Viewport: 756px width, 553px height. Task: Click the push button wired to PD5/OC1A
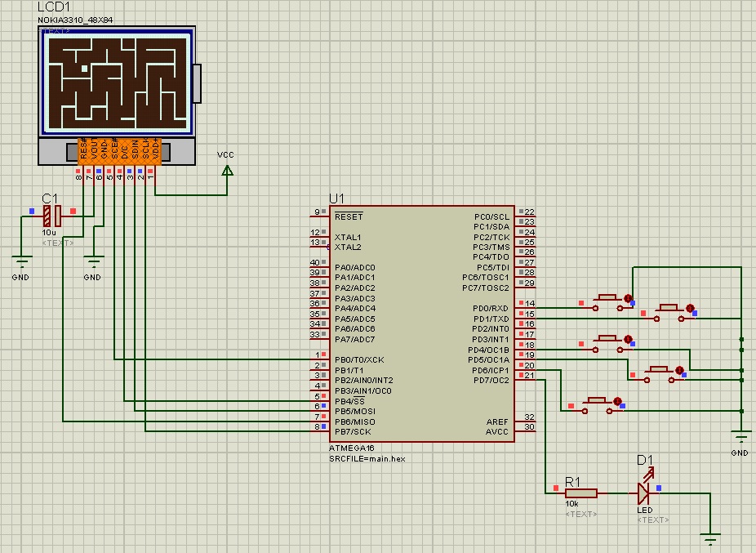click(x=659, y=375)
